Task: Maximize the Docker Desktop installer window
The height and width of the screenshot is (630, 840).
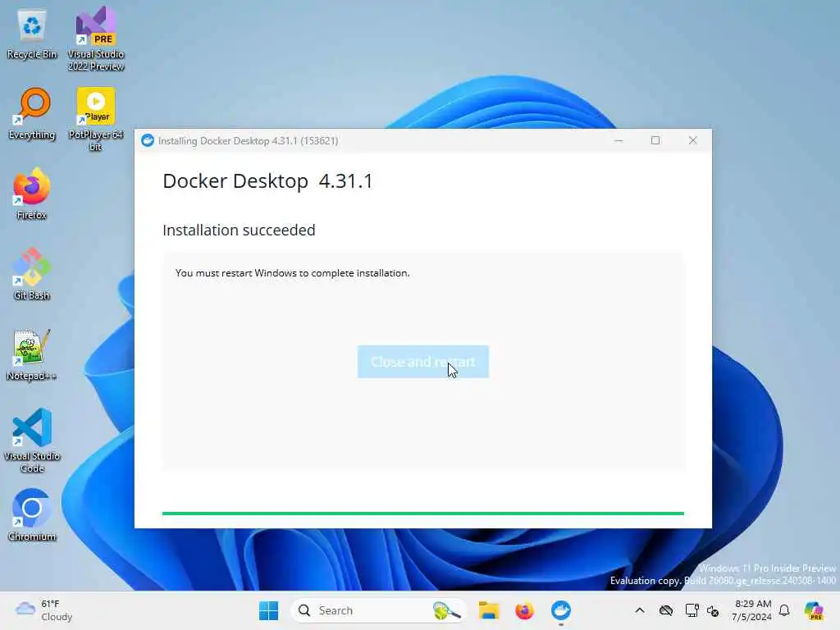Action: click(x=655, y=140)
